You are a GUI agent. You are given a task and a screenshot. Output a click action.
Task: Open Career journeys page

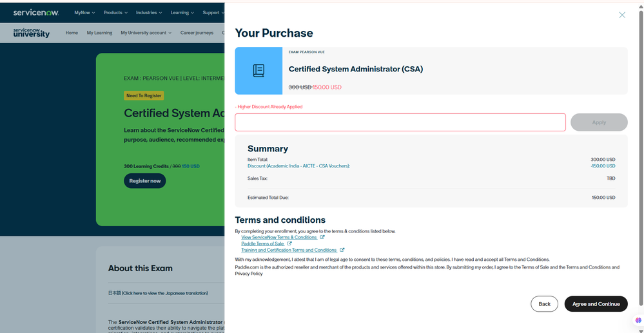197,33
